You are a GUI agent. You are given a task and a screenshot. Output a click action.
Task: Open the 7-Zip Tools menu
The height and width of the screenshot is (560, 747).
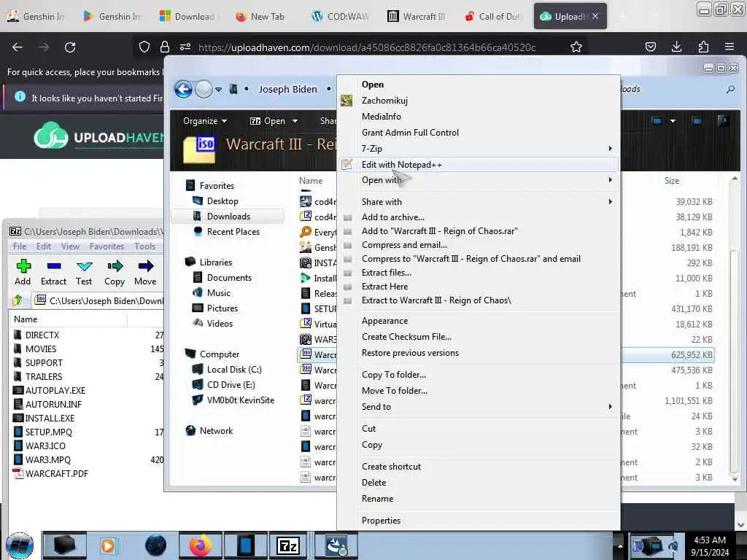click(x=145, y=246)
